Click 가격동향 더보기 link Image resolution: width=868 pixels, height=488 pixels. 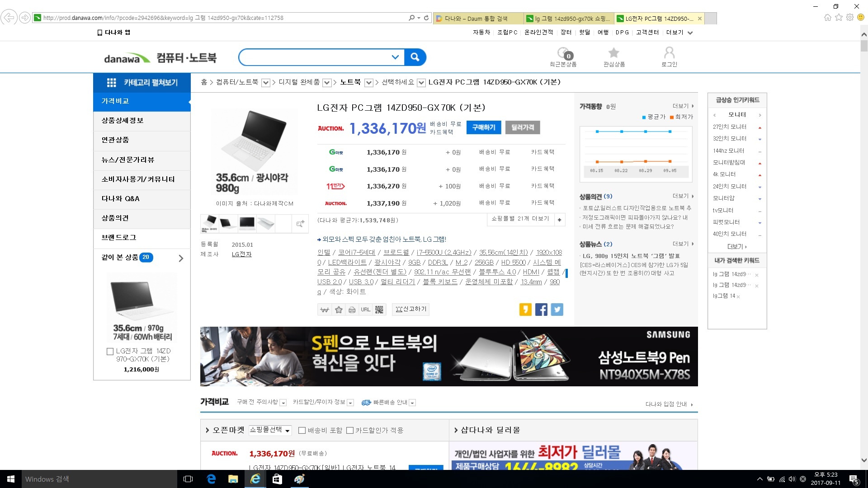pyautogui.click(x=683, y=106)
